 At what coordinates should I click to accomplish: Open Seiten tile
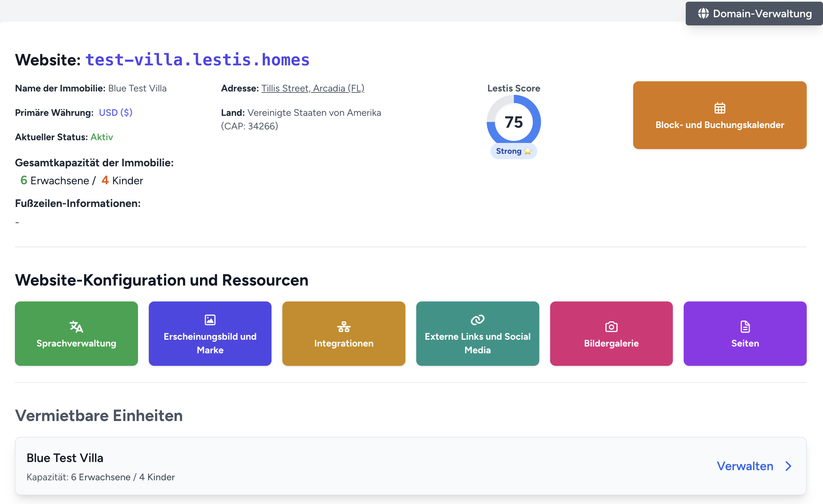[x=745, y=334]
